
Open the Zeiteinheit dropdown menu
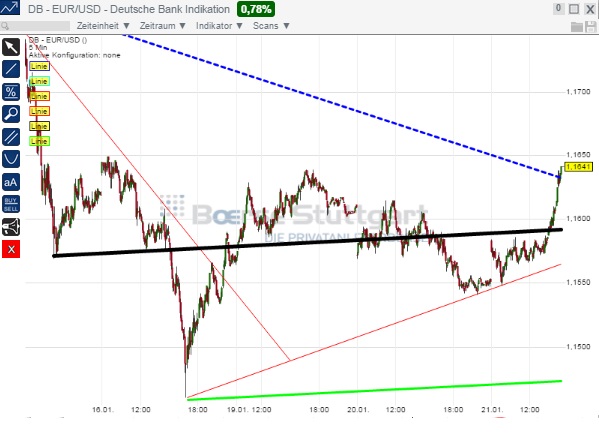tap(103, 26)
